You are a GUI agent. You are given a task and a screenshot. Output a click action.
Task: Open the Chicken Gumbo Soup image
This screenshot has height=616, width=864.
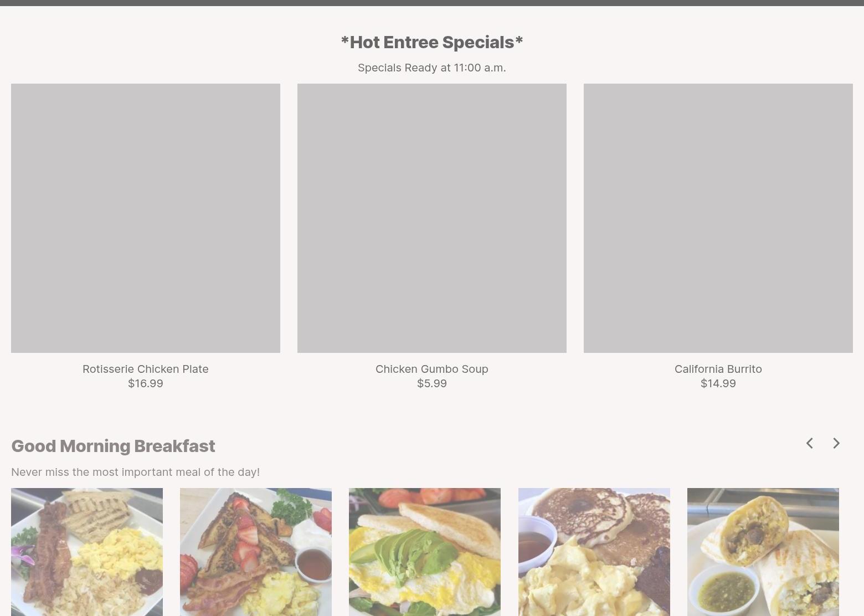(x=432, y=218)
